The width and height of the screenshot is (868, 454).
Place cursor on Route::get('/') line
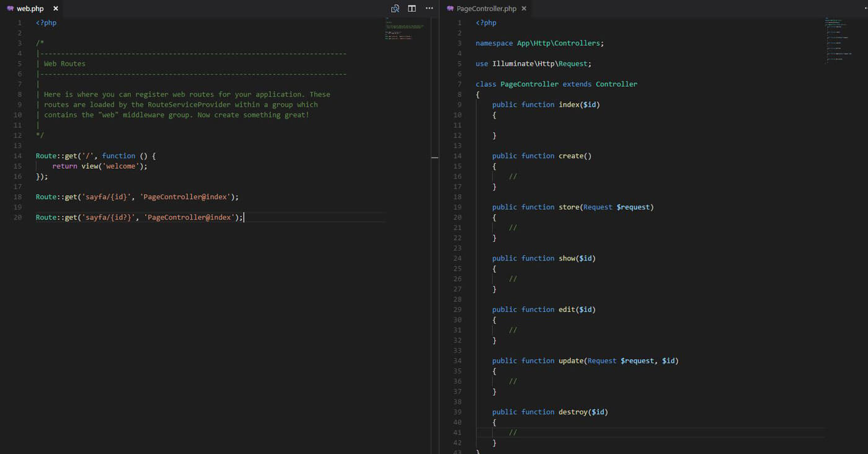(x=96, y=156)
